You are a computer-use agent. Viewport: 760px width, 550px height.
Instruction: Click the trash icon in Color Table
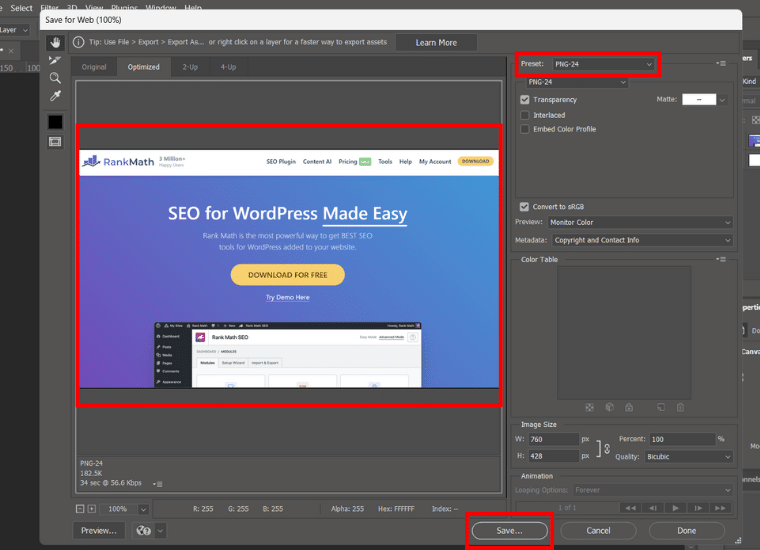coord(681,408)
